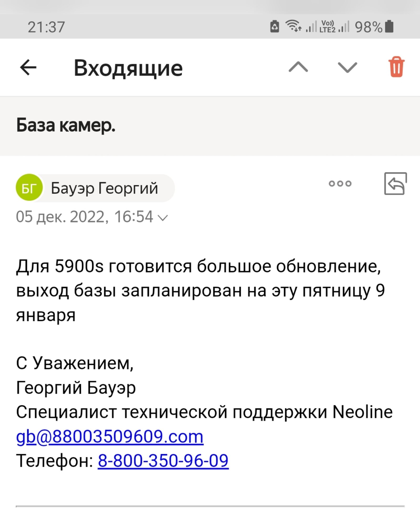Tap the Wi-Fi status icon
Viewport: 420px width, 525px height.
(x=293, y=26)
